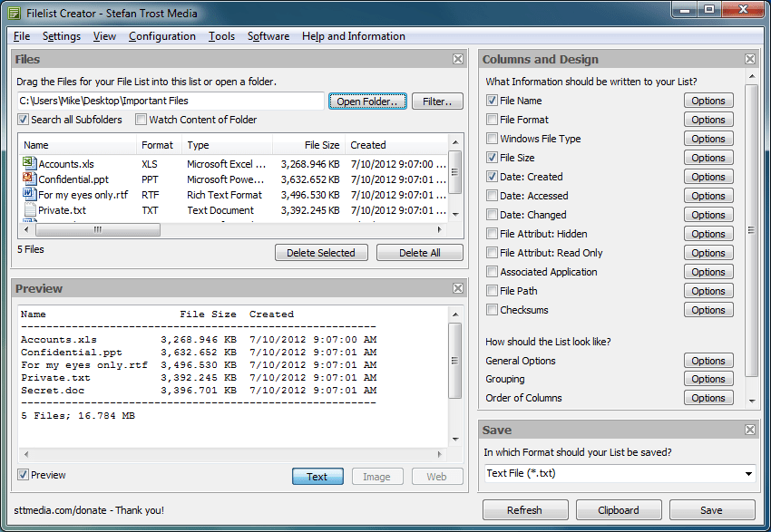Image resolution: width=771 pixels, height=532 pixels.
Task: Click the Filter button
Action: [437, 102]
